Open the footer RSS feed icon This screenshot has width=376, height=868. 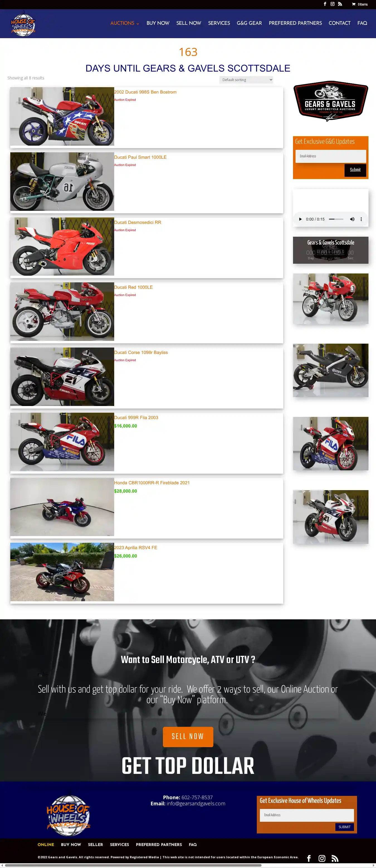pos(335,858)
